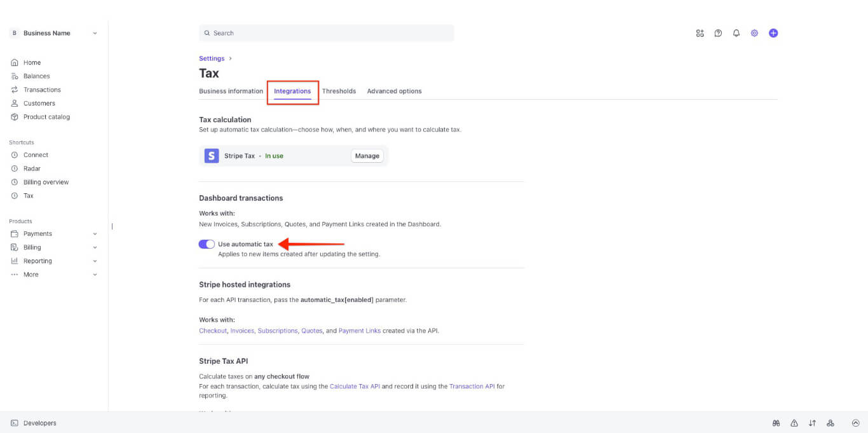Click the Stripe Tax logo icon

click(212, 156)
